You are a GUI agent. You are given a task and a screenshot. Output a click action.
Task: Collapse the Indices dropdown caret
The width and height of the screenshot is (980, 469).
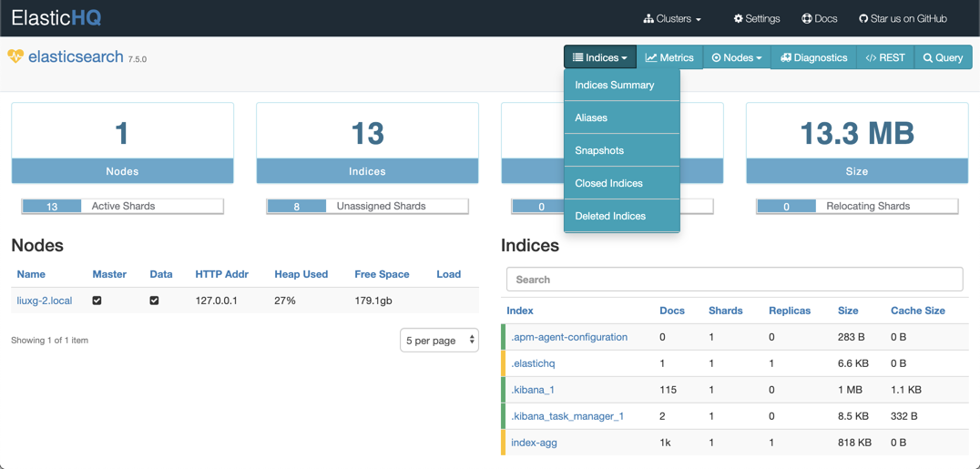click(x=625, y=58)
